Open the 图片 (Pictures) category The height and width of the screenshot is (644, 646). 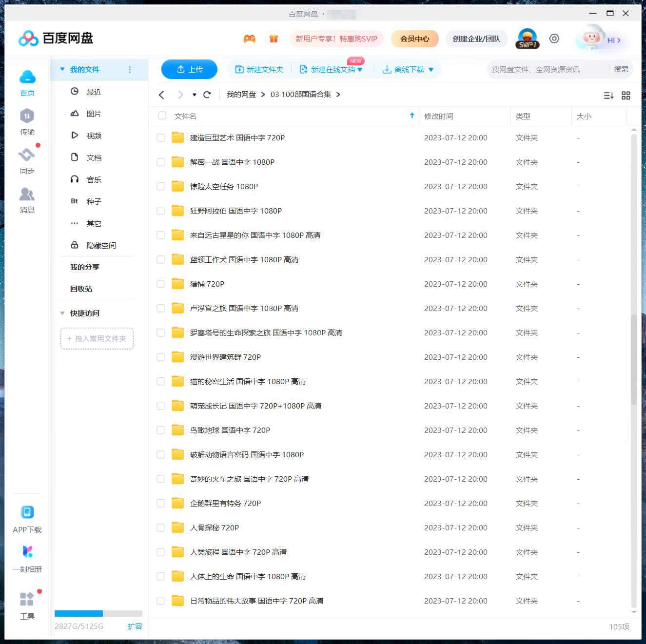pyautogui.click(x=94, y=114)
